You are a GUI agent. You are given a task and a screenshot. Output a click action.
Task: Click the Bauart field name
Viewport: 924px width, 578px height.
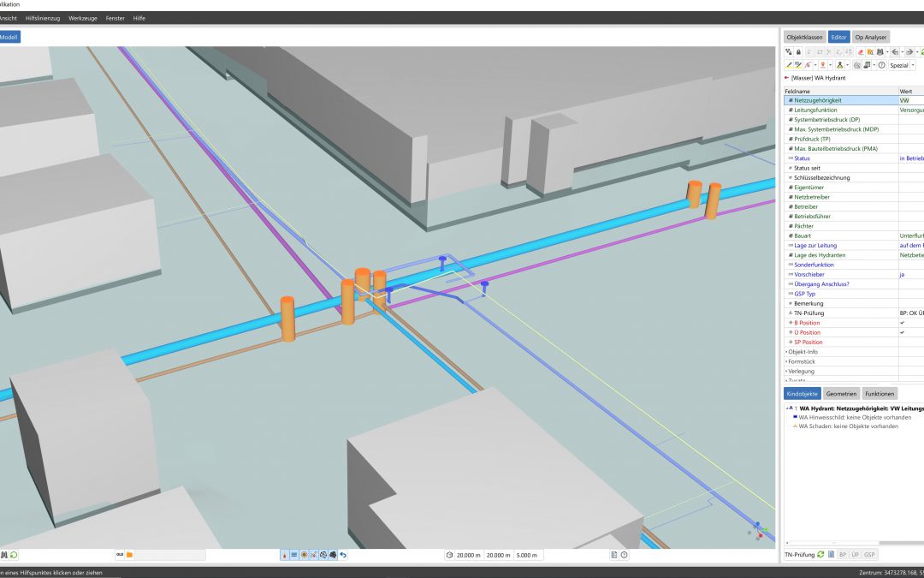point(802,236)
